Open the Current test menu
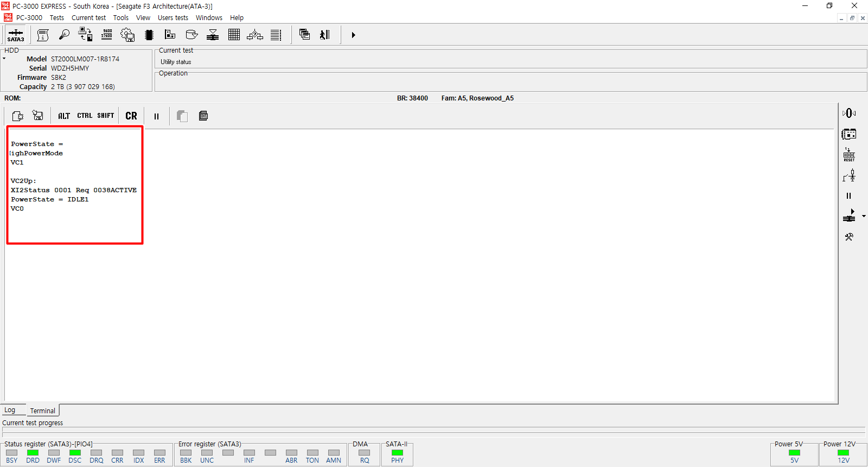The width and height of the screenshot is (868, 467). click(x=89, y=18)
